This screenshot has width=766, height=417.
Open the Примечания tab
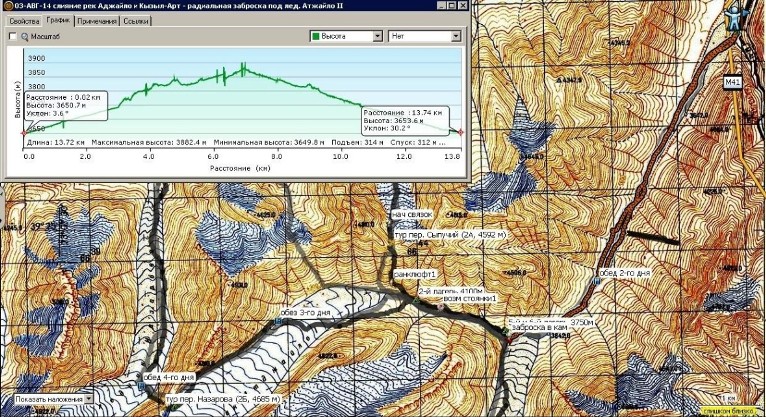[97, 21]
